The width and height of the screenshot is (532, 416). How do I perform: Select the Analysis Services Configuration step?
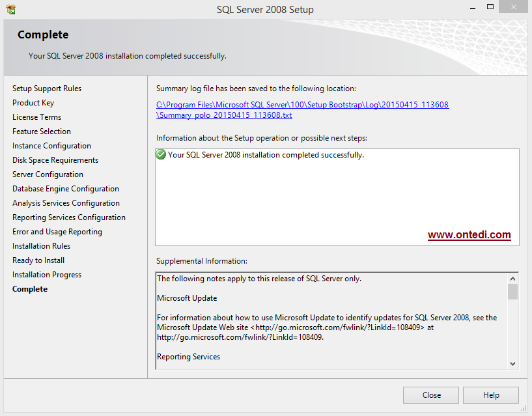point(66,203)
